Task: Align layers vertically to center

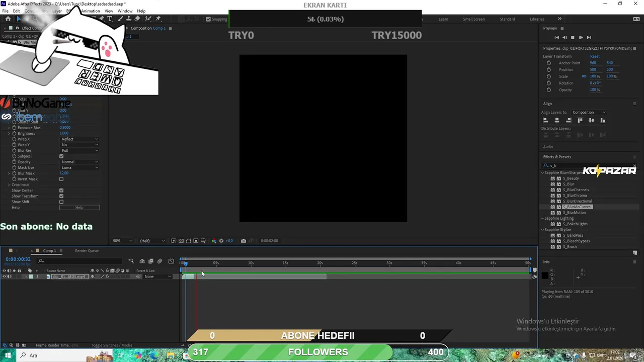Action: [x=591, y=120]
